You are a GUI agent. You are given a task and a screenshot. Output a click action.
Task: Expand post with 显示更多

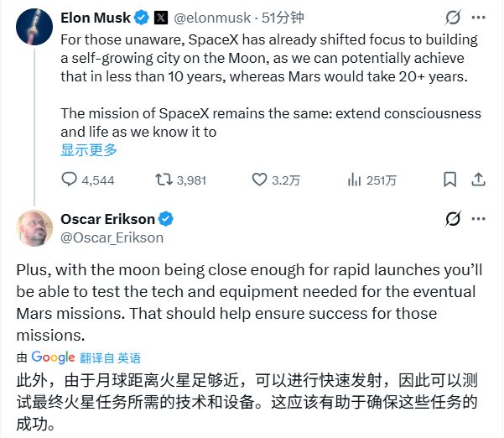click(x=89, y=150)
